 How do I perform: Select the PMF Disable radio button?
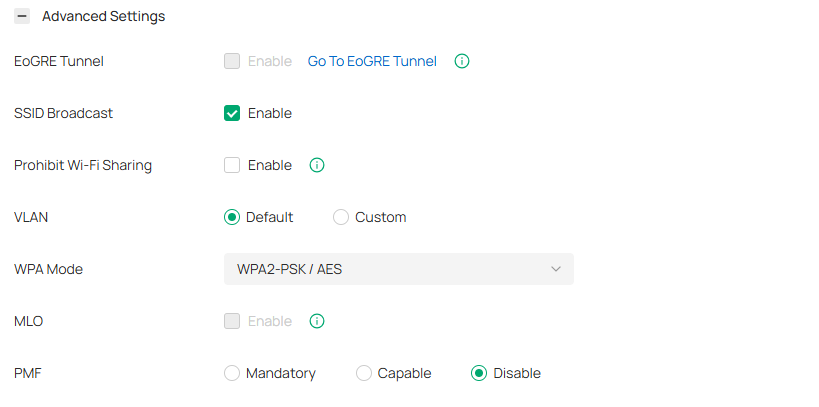pyautogui.click(x=479, y=373)
